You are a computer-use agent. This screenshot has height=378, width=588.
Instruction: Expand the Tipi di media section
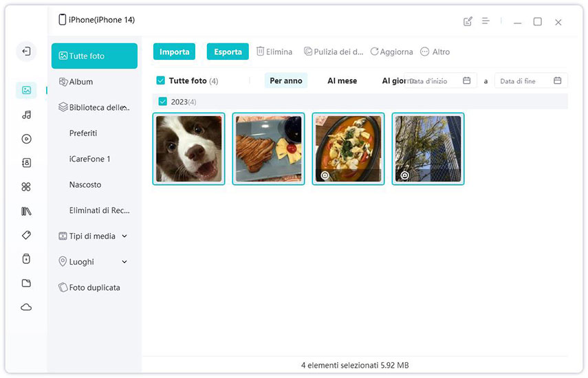124,236
